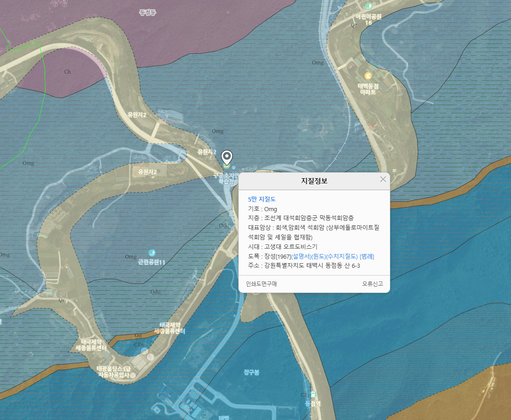This screenshot has height=420, width=511.
Task: Show the [범례] legend
Action: click(367, 256)
